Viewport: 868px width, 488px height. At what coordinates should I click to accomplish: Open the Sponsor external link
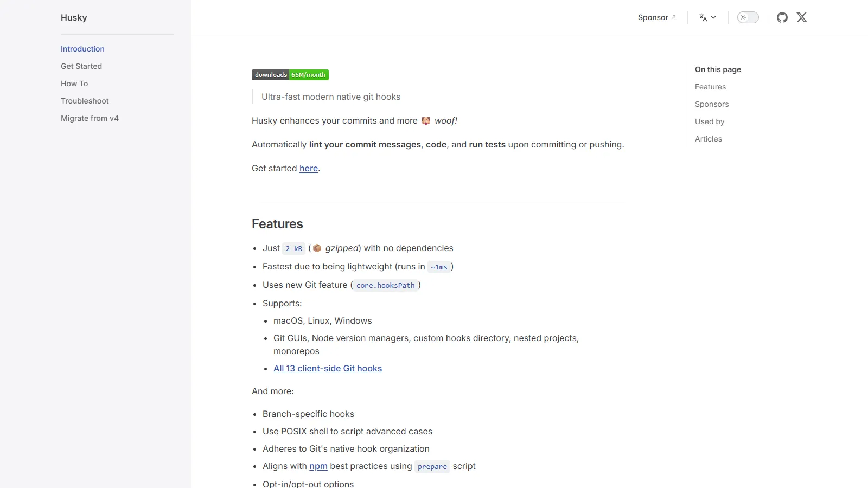pyautogui.click(x=656, y=17)
